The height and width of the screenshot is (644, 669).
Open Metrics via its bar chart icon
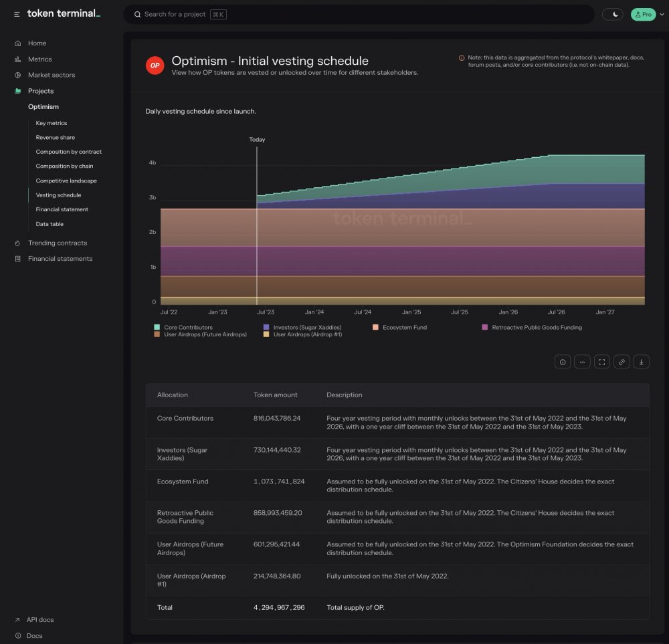click(17, 60)
